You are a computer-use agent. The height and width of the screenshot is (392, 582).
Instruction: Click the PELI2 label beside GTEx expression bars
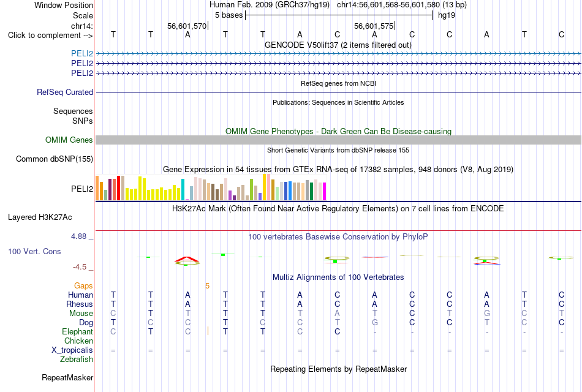[x=82, y=189]
